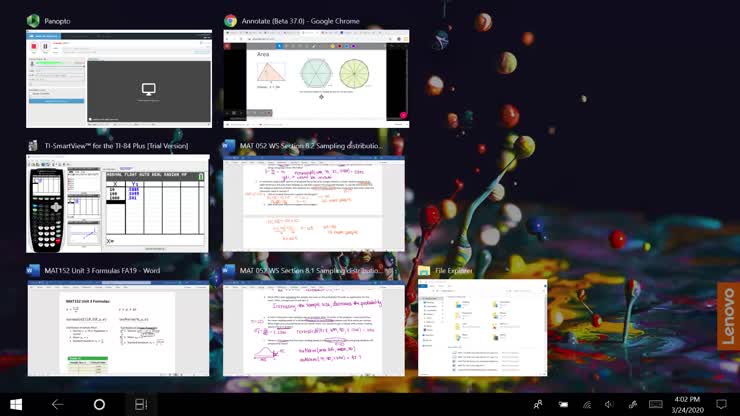Open Cortana circle on the taskbar
Image resolution: width=740 pixels, height=416 pixels.
pyautogui.click(x=99, y=404)
